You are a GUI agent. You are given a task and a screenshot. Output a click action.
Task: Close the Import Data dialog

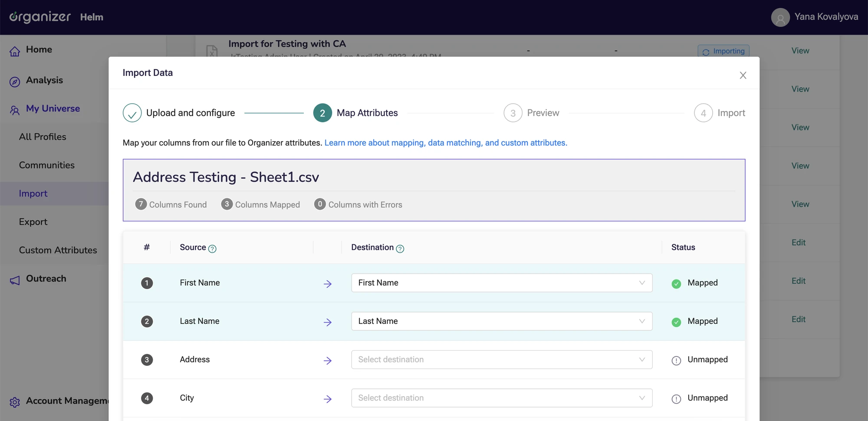pyautogui.click(x=743, y=76)
